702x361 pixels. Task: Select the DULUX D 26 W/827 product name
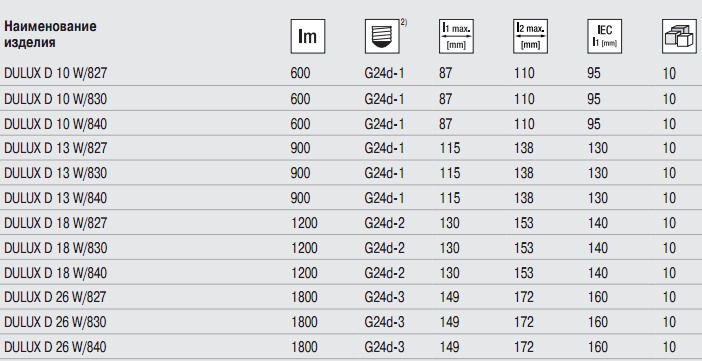coord(56,297)
